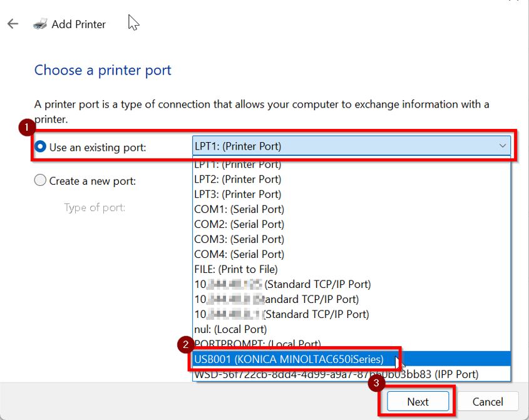Select 'Use an existing port' radio button
529x420 pixels.
pos(41,147)
